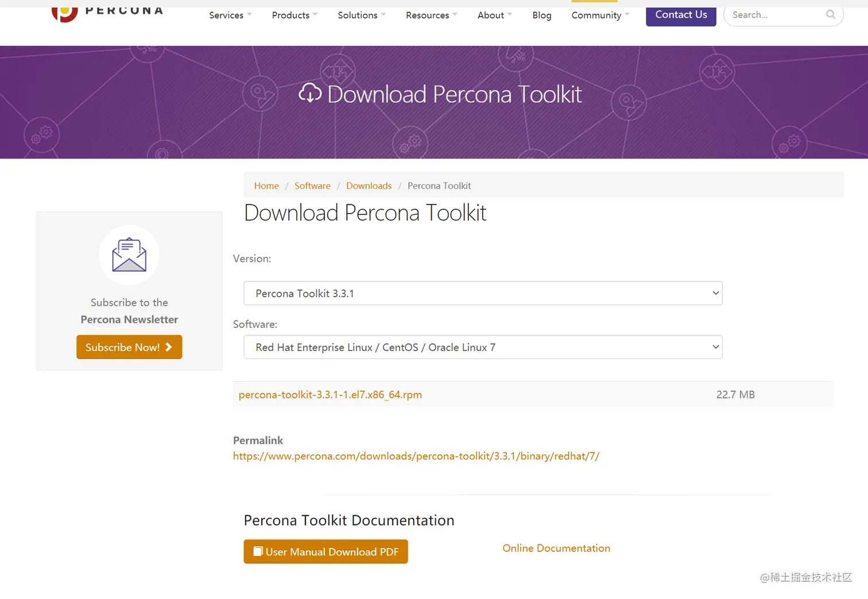Click Subscribe Now button
Viewport: 868px width, 599px height.
click(x=129, y=347)
